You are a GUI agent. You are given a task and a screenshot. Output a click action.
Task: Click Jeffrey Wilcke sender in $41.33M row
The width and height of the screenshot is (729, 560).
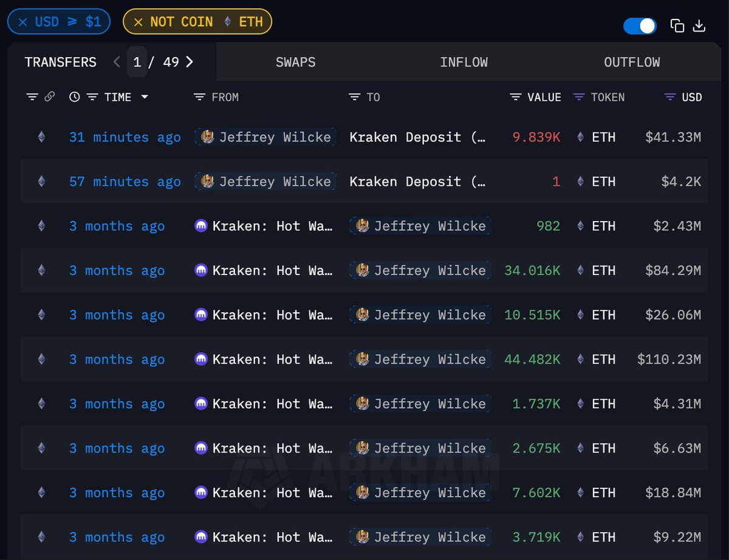pyautogui.click(x=265, y=137)
